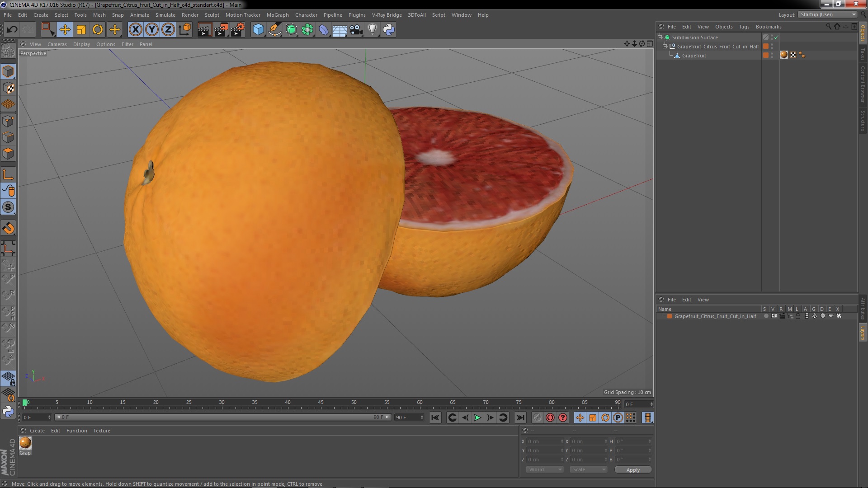Open the spline Pen tool
Screen dimensions: 868x488
pos(274,30)
